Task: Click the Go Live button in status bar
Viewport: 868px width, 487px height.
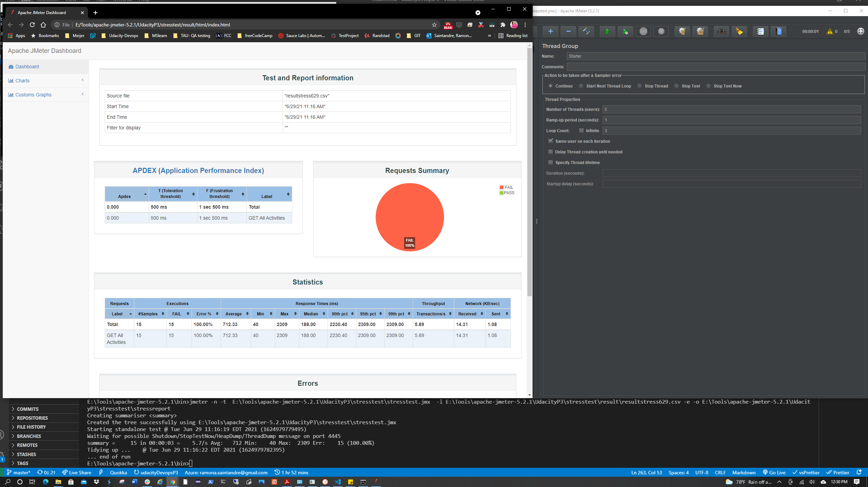Action: [774, 472]
